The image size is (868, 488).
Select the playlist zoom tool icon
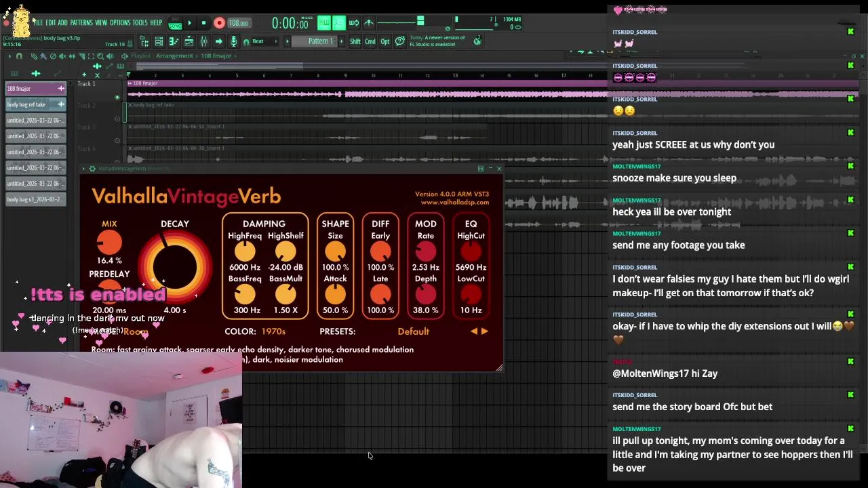click(x=100, y=56)
